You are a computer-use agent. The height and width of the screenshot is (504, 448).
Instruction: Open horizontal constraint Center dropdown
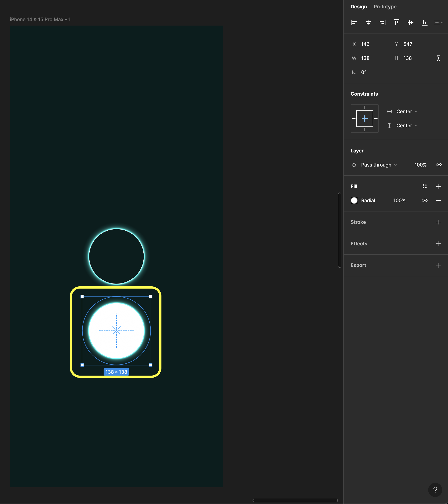tap(407, 111)
